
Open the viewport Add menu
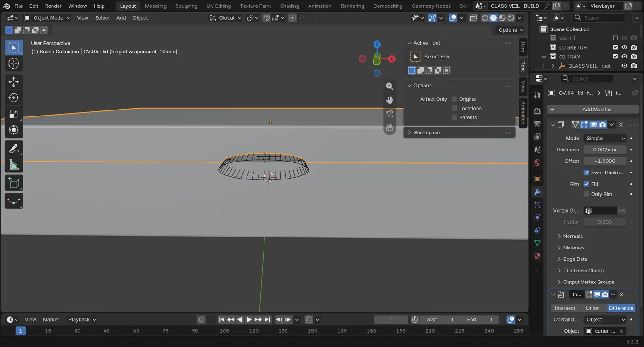click(121, 18)
